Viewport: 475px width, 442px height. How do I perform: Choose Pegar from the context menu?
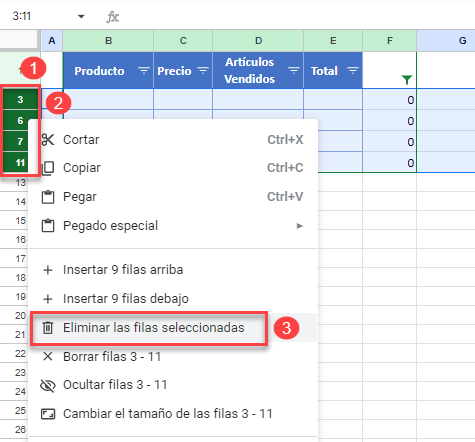tap(173, 197)
